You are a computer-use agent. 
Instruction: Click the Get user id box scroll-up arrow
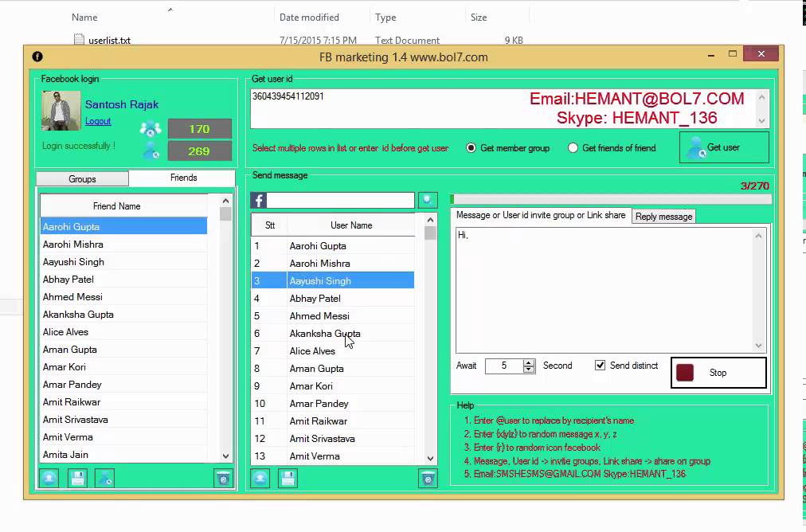(761, 96)
